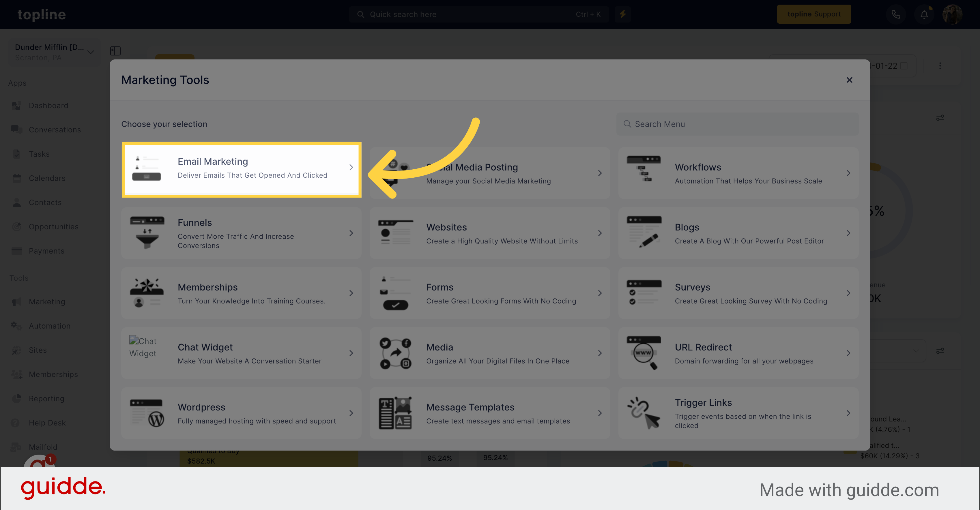Open the notifications bell
Image resolution: width=980 pixels, height=510 pixels.
(x=924, y=14)
